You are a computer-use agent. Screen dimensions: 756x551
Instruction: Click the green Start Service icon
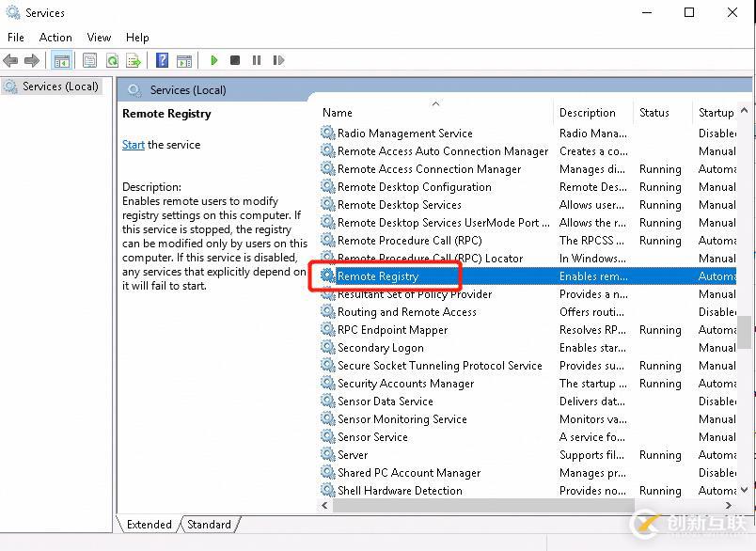point(215,60)
